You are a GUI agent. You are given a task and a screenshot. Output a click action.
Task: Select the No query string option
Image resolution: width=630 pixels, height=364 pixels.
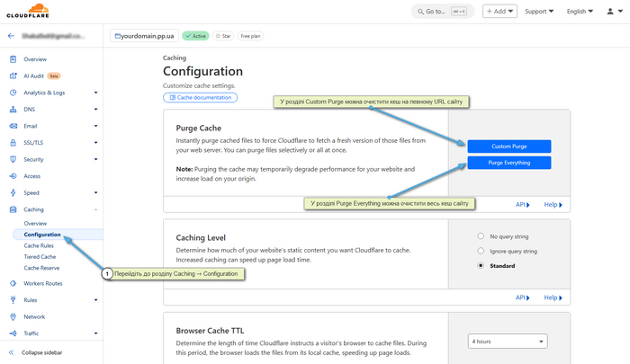tap(481, 236)
